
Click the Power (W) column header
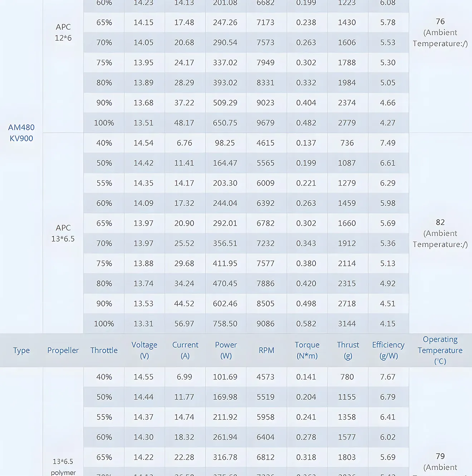coord(226,350)
